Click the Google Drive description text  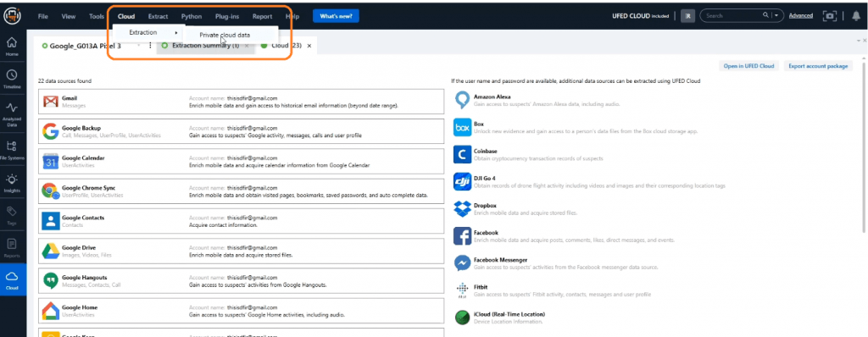(241, 255)
